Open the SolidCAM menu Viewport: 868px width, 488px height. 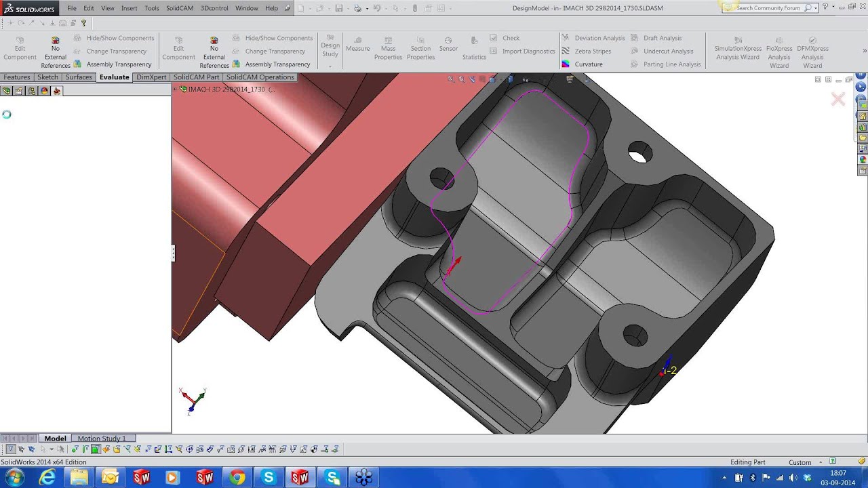tap(180, 8)
